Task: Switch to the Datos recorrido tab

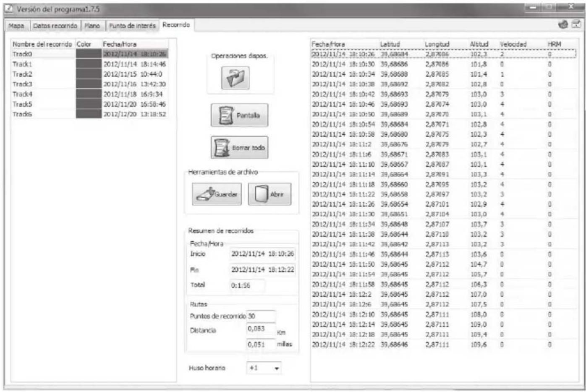Action: point(55,26)
